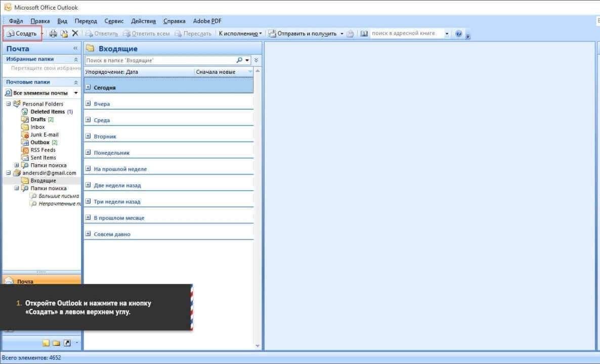Click the magnifier search icon in Inbox
600x364 pixels.
tap(239, 60)
